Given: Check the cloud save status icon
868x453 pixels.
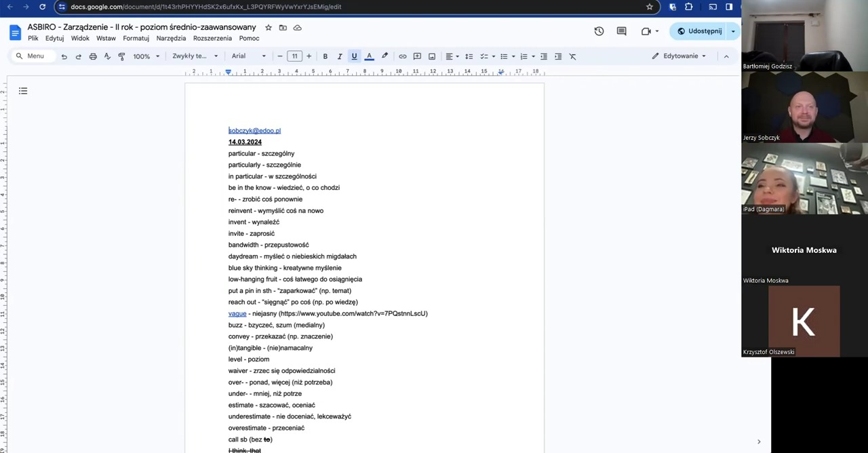Looking at the screenshot, I should tap(297, 27).
